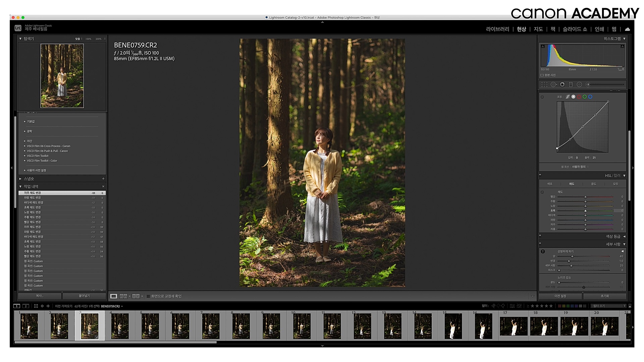Expand VSCO Film 06 Cross Process preset folder
The image size is (644, 362).
[25, 146]
